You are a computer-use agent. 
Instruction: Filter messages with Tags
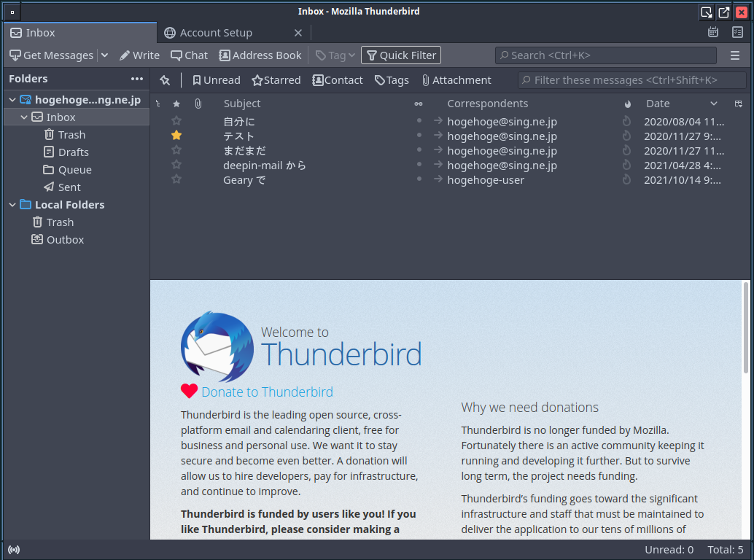[x=392, y=80]
